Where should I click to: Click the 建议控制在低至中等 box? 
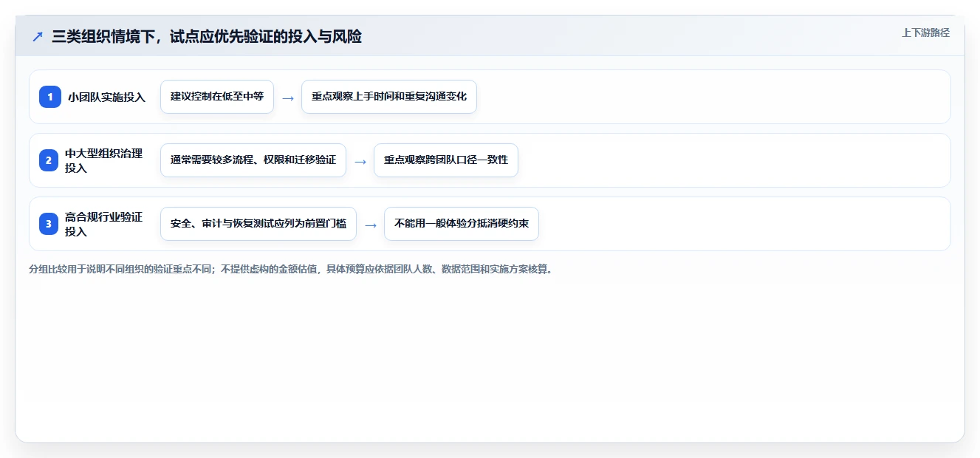coord(217,97)
